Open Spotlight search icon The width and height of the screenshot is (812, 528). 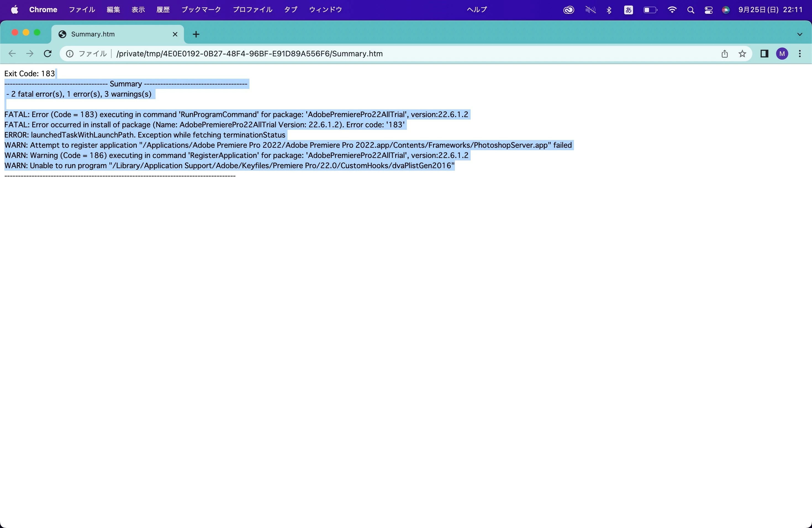point(690,10)
